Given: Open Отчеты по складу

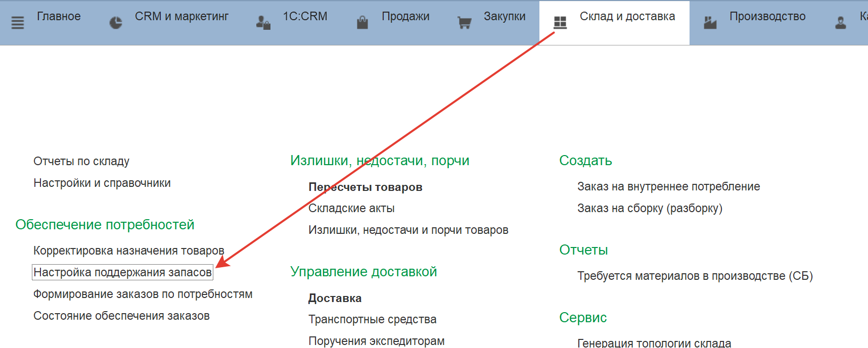Looking at the screenshot, I should 81,162.
